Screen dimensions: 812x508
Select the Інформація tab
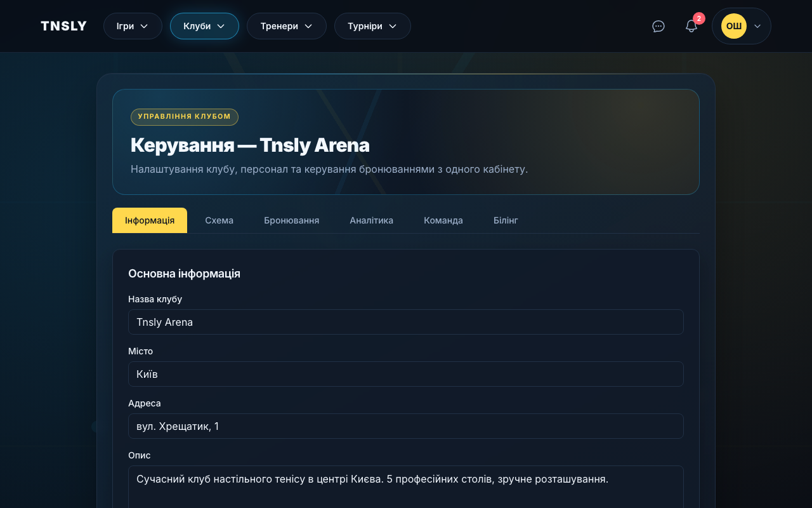click(150, 220)
